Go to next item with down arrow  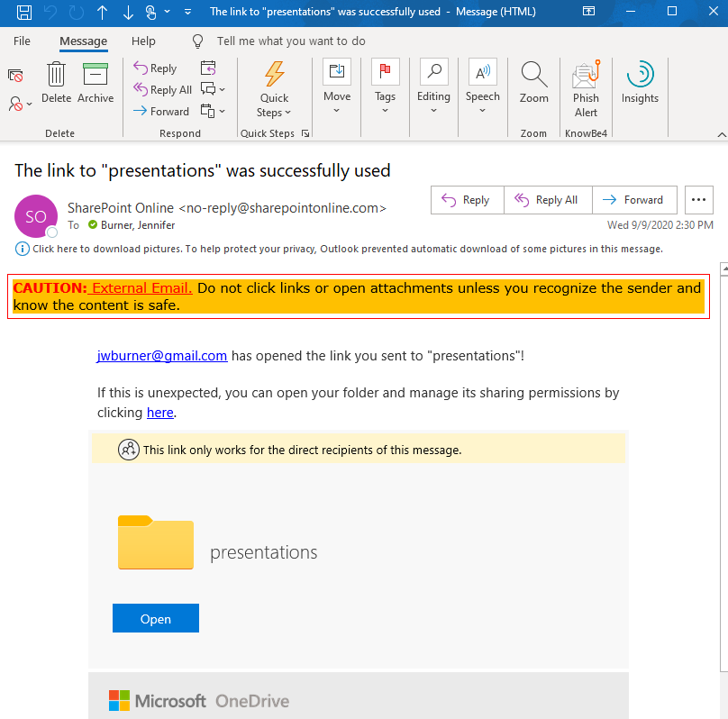(128, 12)
